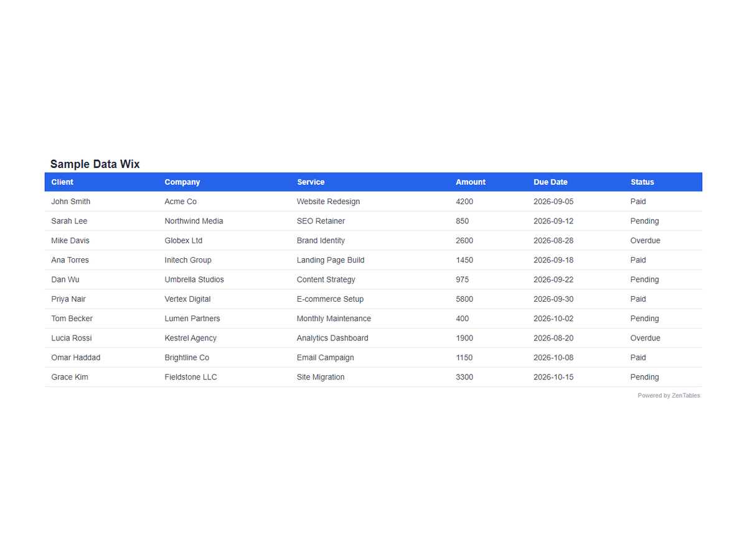Open the Powered by ZenTables link
The height and width of the screenshot is (560, 747).
pyautogui.click(x=669, y=396)
